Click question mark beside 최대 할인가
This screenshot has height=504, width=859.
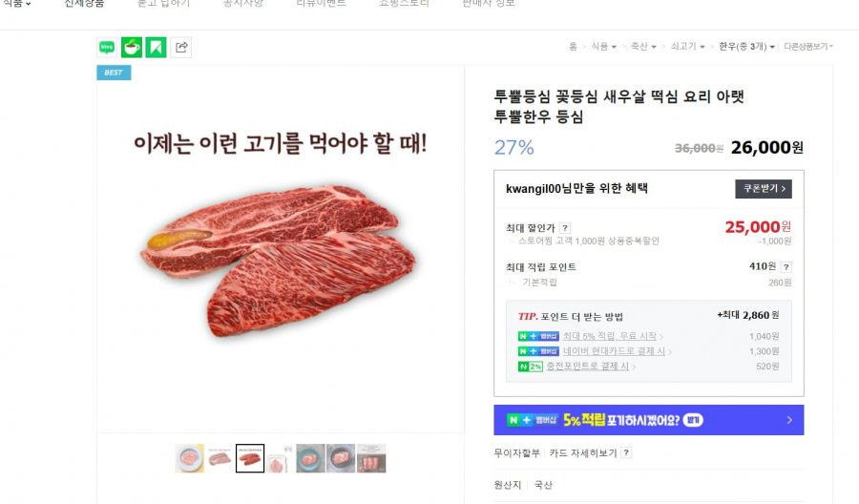pyautogui.click(x=565, y=227)
